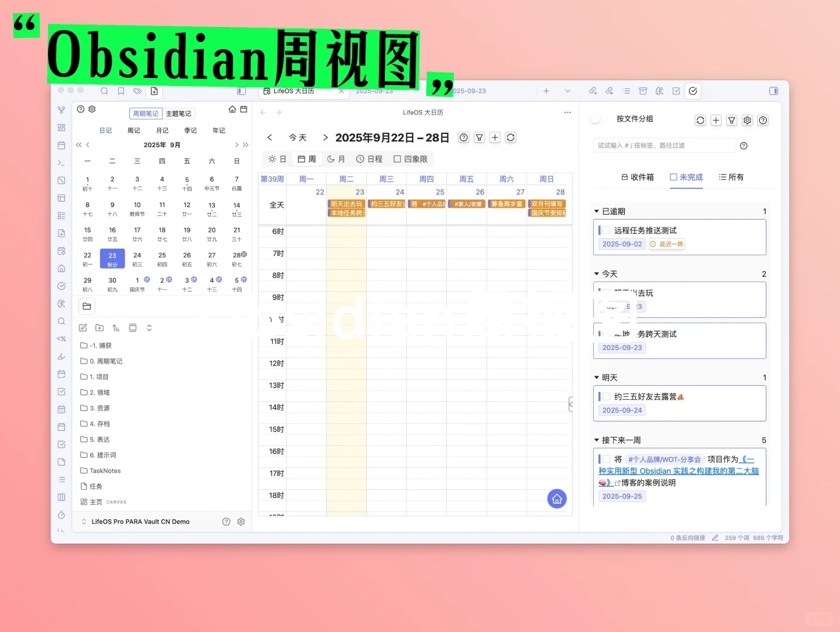840x632 pixels.
Task: Open the command terminal ribbon icon
Action: [x=61, y=163]
